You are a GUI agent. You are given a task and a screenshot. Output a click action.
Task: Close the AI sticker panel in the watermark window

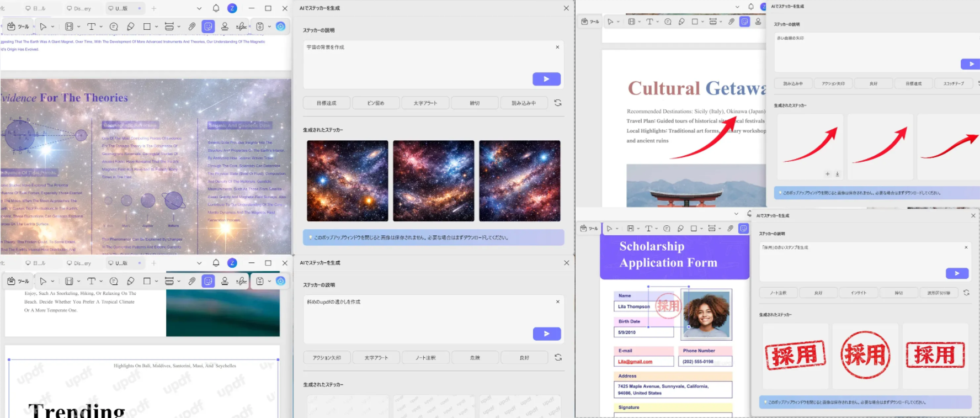pos(566,263)
